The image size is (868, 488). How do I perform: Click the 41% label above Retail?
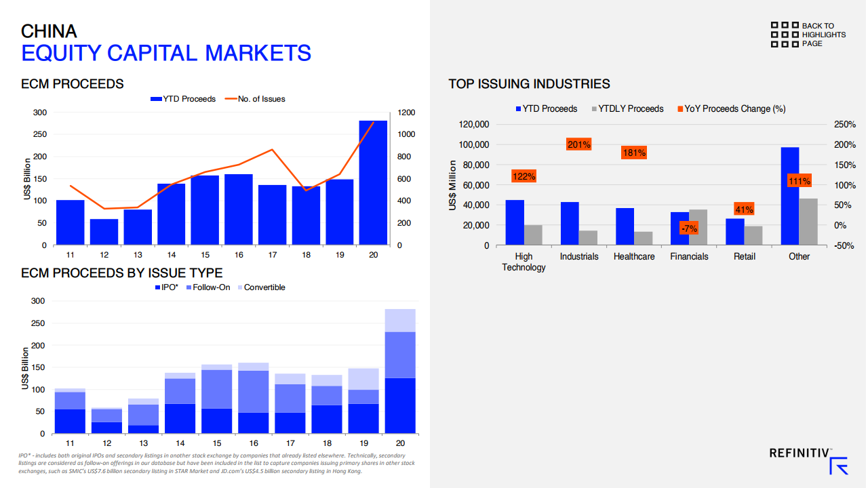[744, 209]
